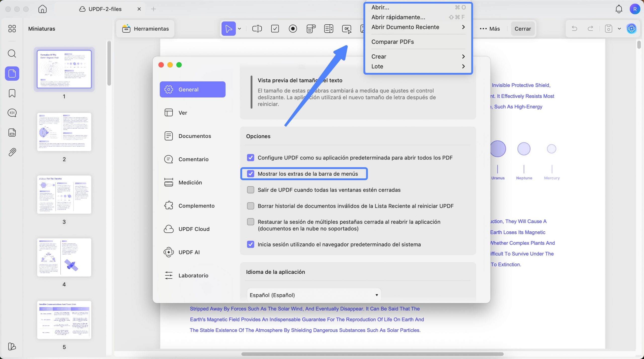
Task: Expand the Crear submenu
Action: (418, 57)
